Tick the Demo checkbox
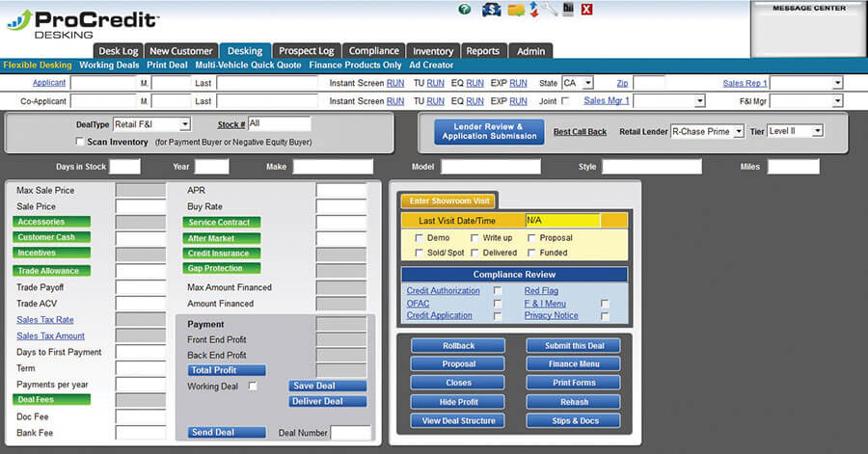The image size is (868, 454). pyautogui.click(x=420, y=238)
